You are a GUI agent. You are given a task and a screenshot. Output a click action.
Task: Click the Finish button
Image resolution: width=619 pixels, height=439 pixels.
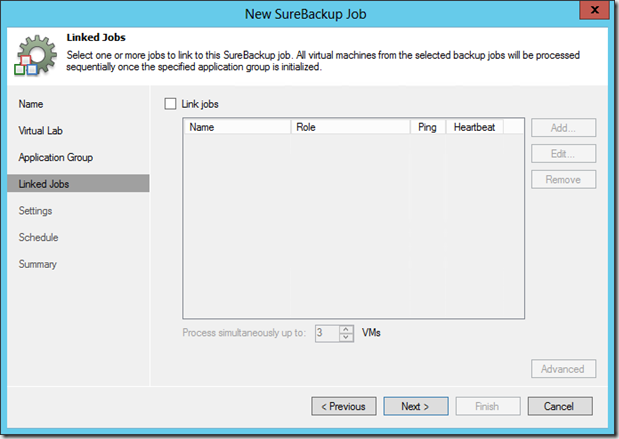488,406
